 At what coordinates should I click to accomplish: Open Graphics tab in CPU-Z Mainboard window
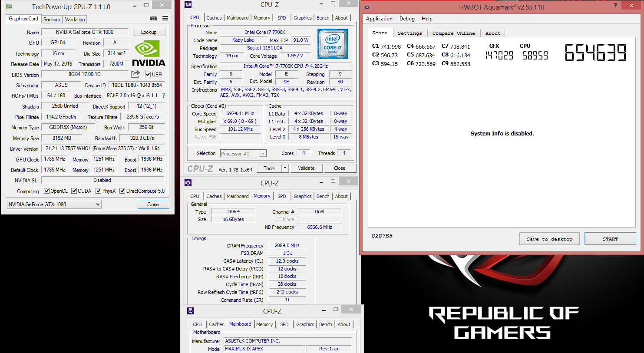[x=305, y=324]
